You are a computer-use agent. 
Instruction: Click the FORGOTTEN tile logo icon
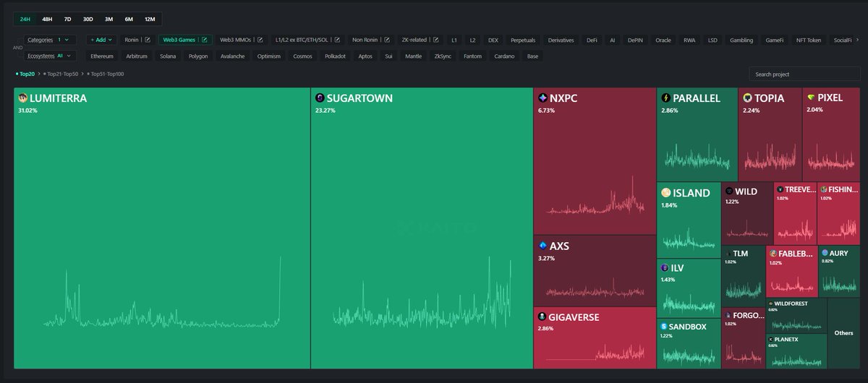pos(728,315)
